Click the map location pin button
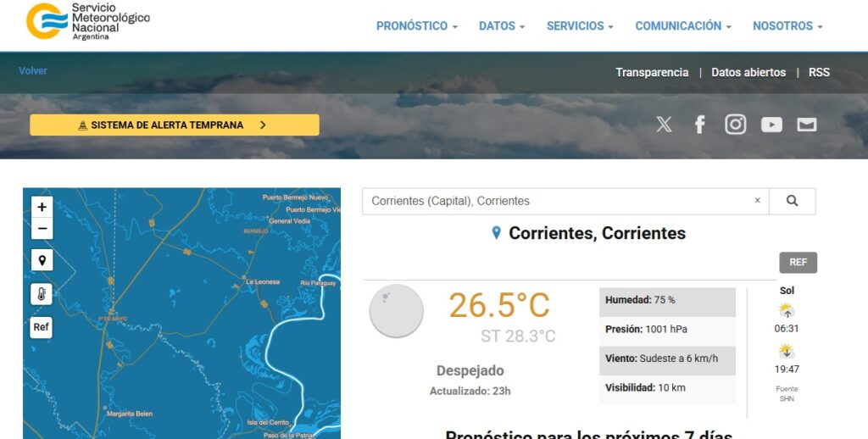Screen dimensions: 868x439 [42, 260]
